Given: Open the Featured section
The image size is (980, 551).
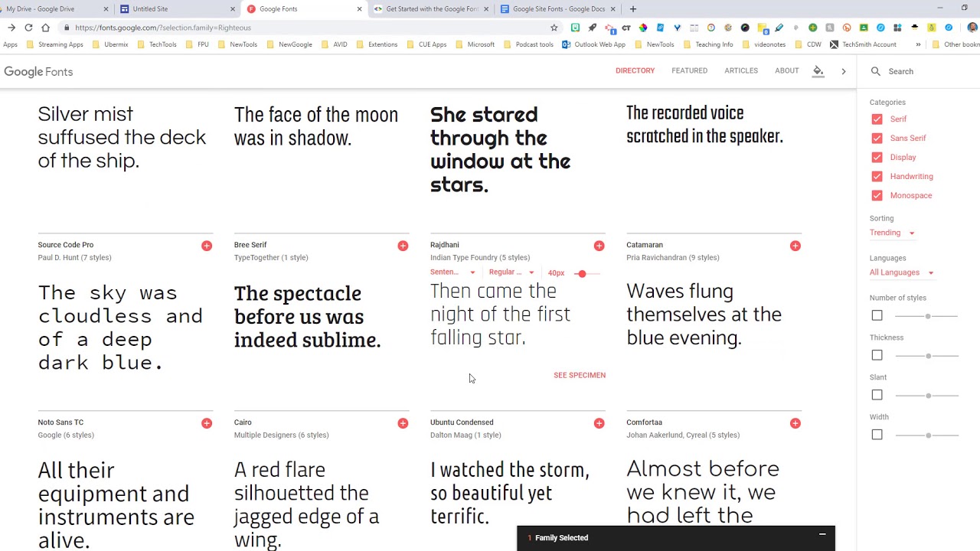Looking at the screenshot, I should (x=689, y=71).
